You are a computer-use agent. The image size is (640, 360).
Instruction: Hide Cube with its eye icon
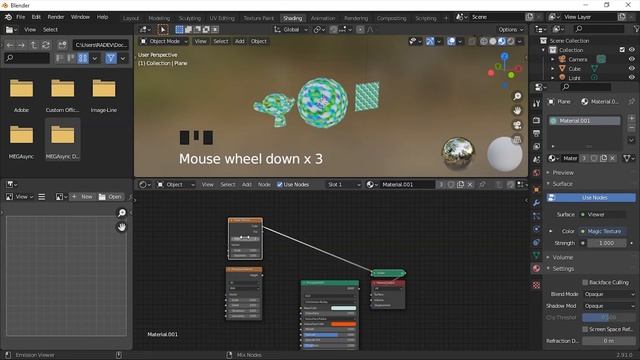(x=631, y=69)
